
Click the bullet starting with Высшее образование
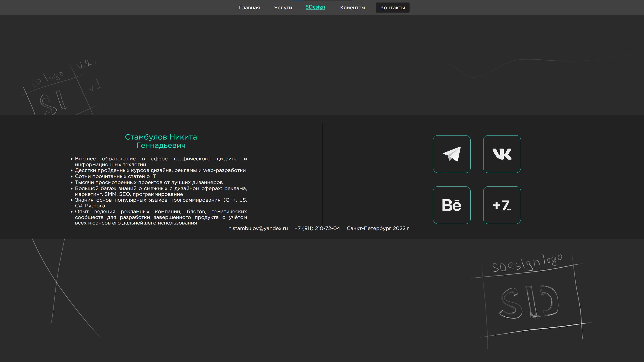pos(161,161)
